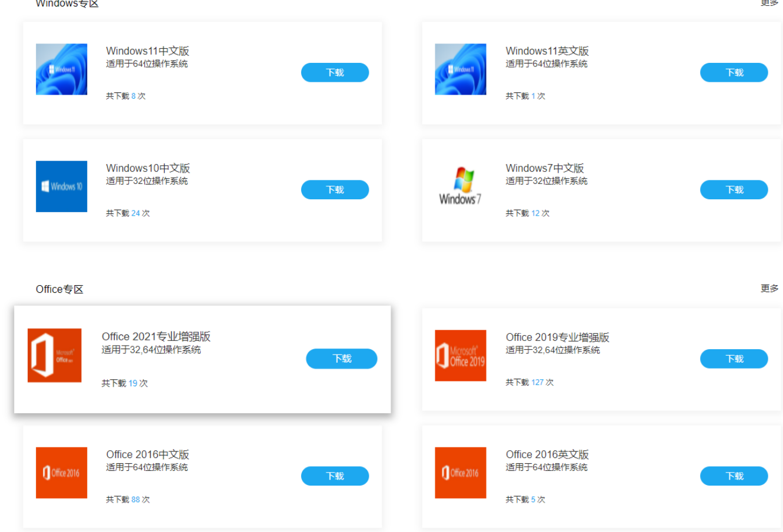The image size is (783, 532).
Task: Open the Office 2016英文版 title text
Action: 547,454
